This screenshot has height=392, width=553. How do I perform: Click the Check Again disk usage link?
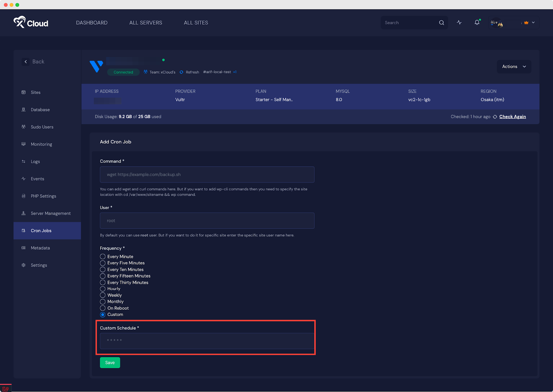(x=512, y=116)
